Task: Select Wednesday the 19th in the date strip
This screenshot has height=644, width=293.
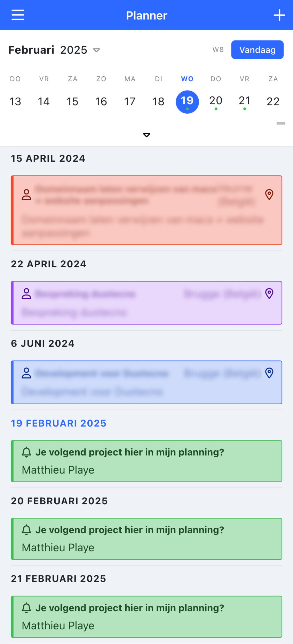Action: pos(187,101)
